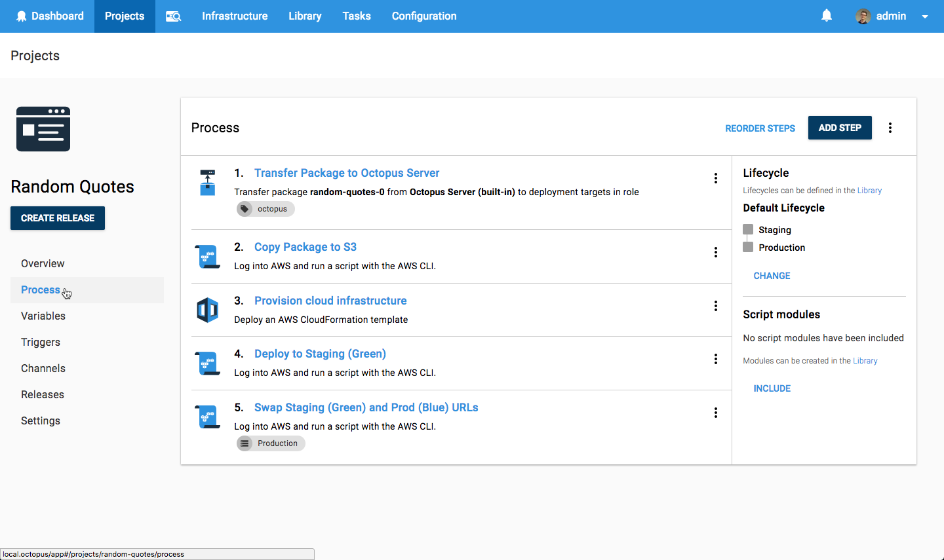Click the CloudFormation icon on Provision cloud infrastructure
This screenshot has width=944, height=560.
(x=207, y=309)
